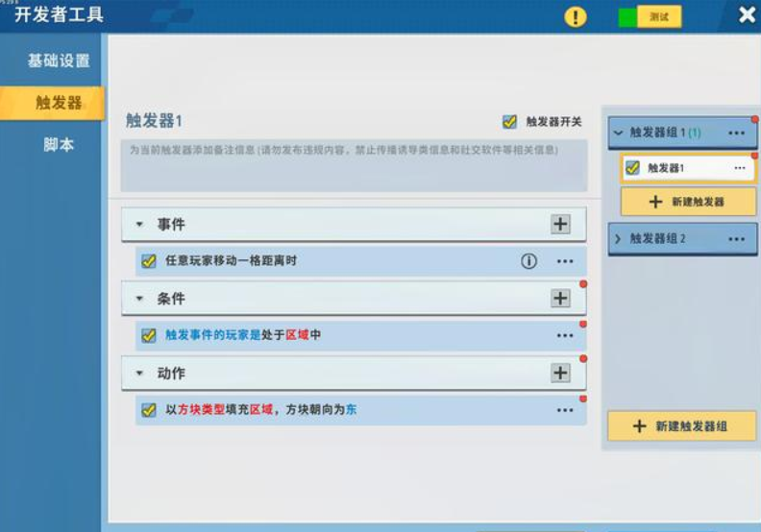Collapse the 事件 section
Screen dimensions: 761x532
(139, 225)
